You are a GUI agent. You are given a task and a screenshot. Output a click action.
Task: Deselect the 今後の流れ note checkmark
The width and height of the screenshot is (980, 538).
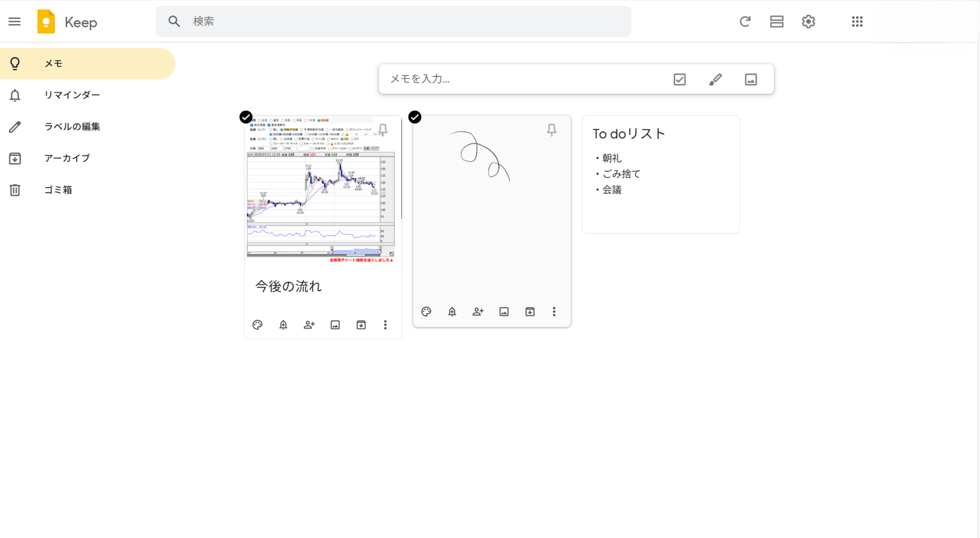(246, 117)
